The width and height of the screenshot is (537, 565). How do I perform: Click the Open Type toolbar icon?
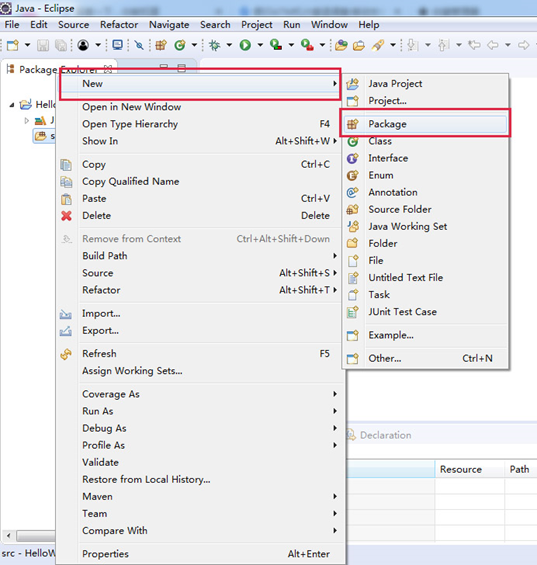pyautogui.click(x=341, y=45)
